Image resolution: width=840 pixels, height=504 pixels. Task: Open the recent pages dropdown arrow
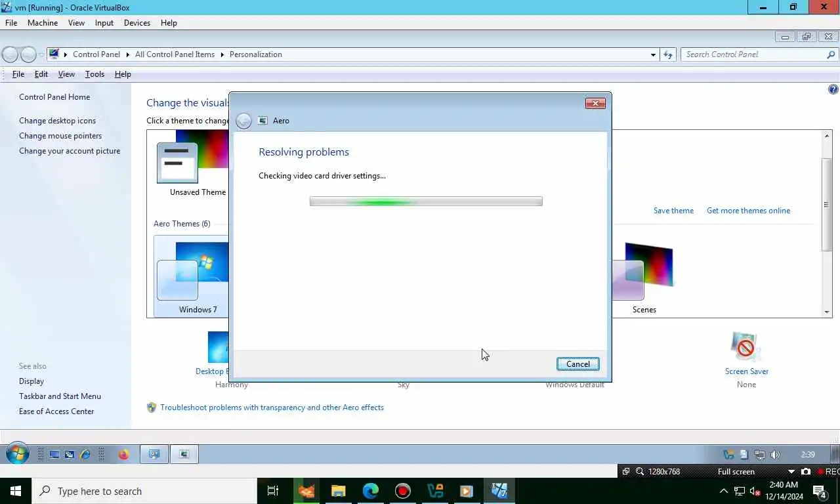(41, 54)
